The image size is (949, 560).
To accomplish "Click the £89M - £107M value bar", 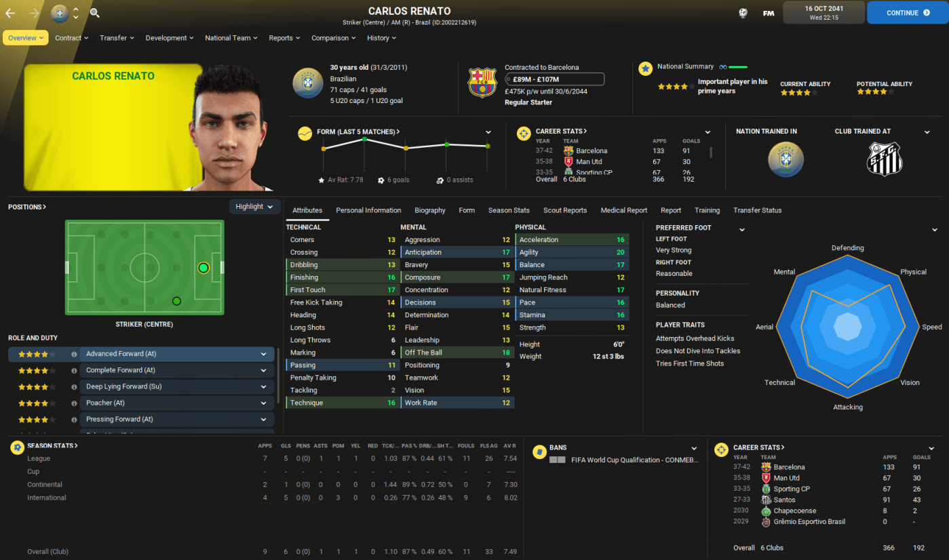I will (554, 79).
